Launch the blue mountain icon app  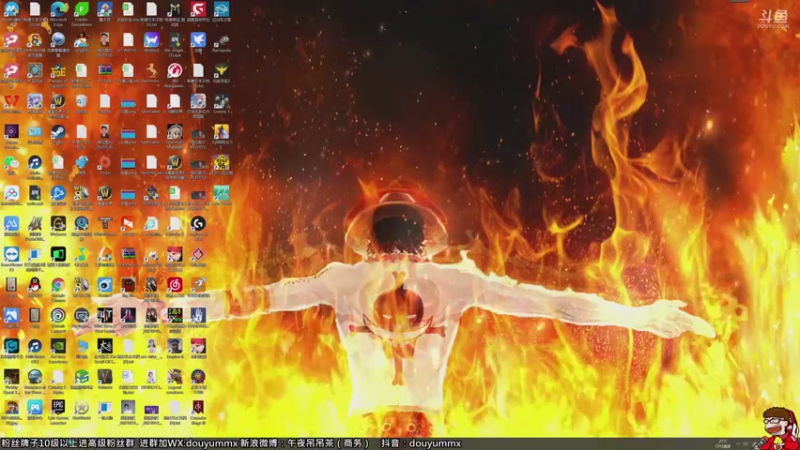11,223
